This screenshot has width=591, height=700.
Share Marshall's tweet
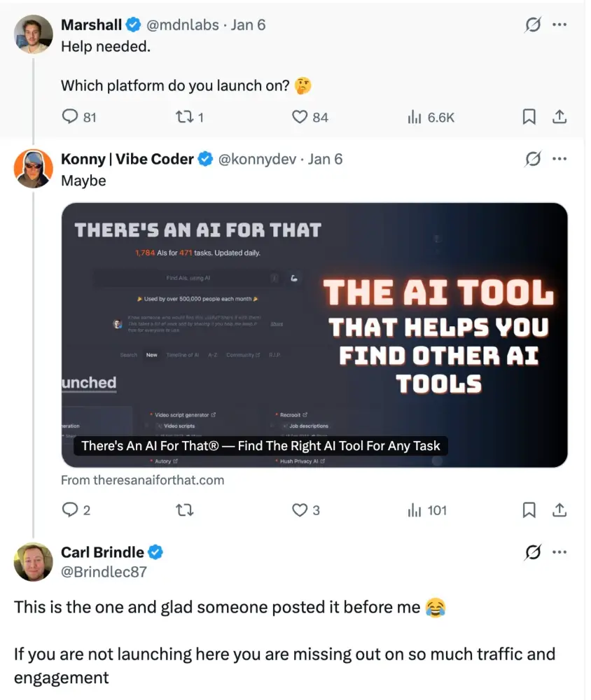pyautogui.click(x=559, y=117)
